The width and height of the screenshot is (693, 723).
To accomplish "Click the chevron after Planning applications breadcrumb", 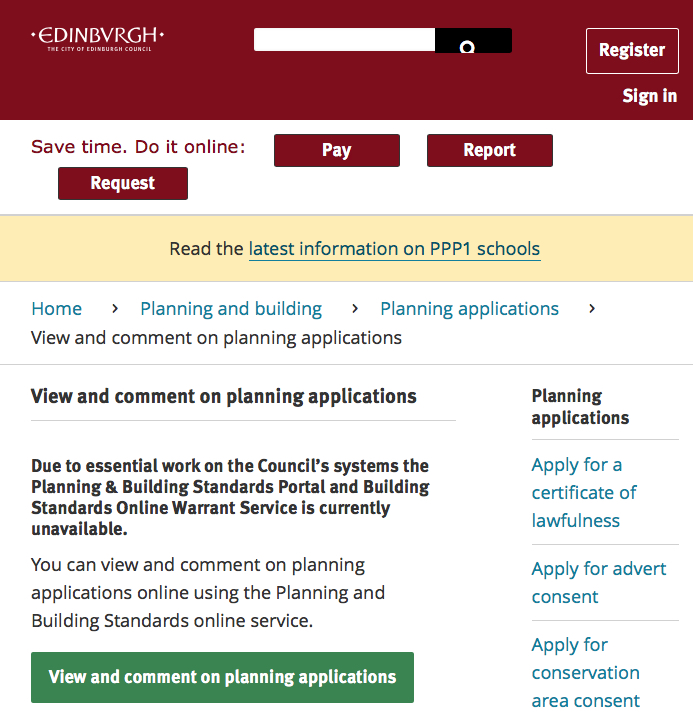I will (x=592, y=309).
